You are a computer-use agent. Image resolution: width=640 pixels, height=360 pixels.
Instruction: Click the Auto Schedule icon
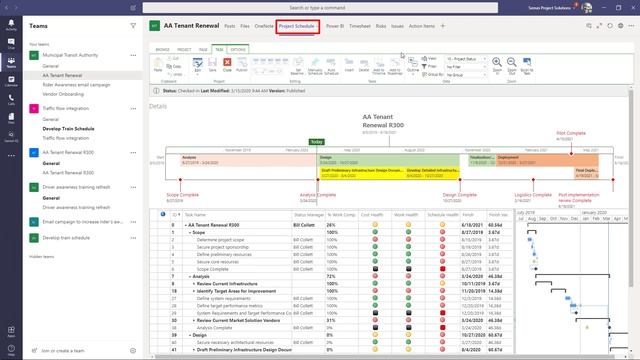[x=331, y=66]
